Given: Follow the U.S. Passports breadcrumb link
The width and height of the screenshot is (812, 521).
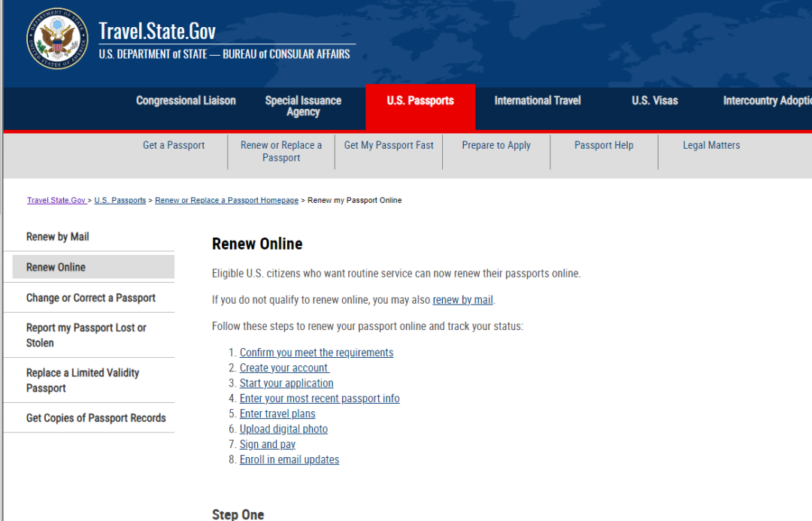Looking at the screenshot, I should [120, 201].
